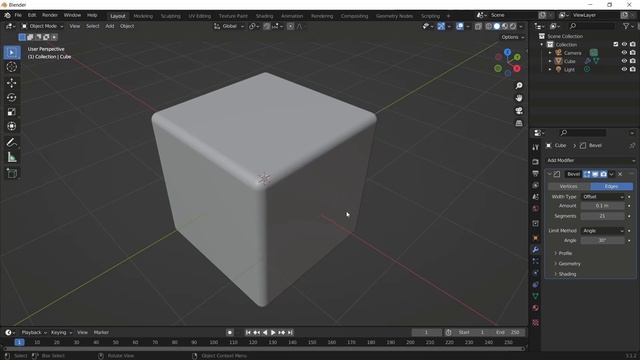The width and height of the screenshot is (640, 360).
Task: Open the File menu
Action: coord(18,15)
